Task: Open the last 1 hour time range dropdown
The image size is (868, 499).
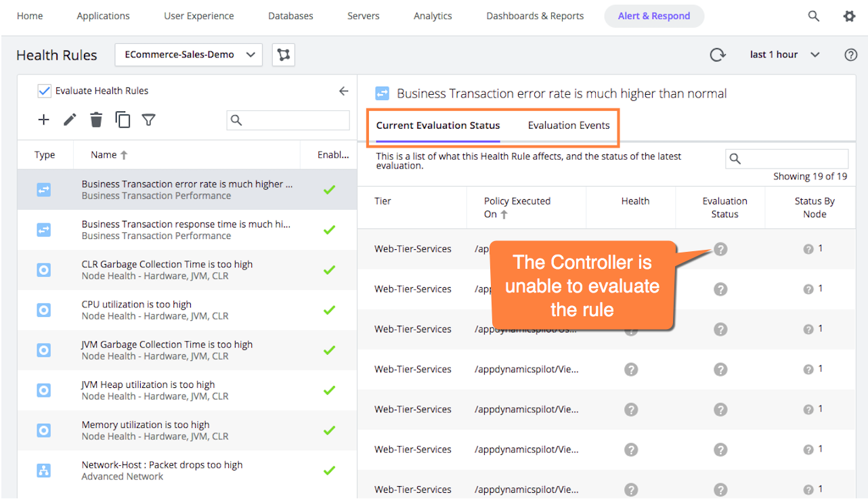Action: 785,55
